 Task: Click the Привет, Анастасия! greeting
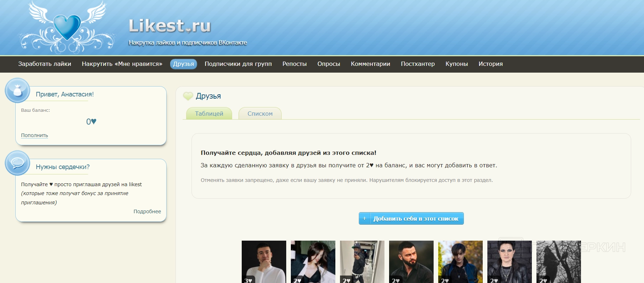(x=65, y=94)
